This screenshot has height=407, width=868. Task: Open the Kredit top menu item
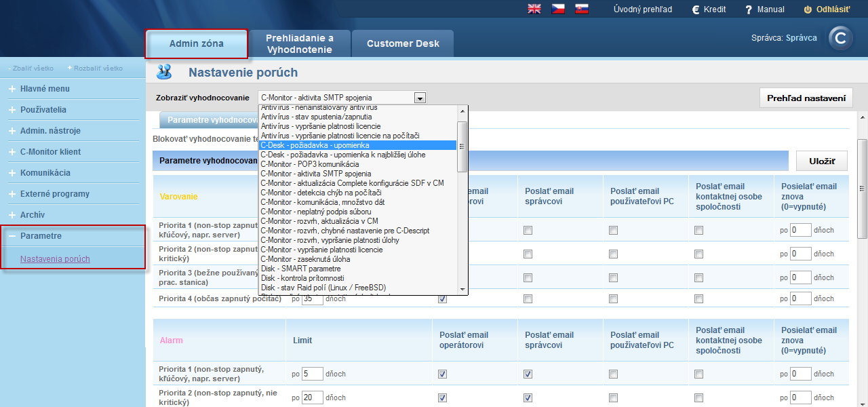[x=715, y=9]
